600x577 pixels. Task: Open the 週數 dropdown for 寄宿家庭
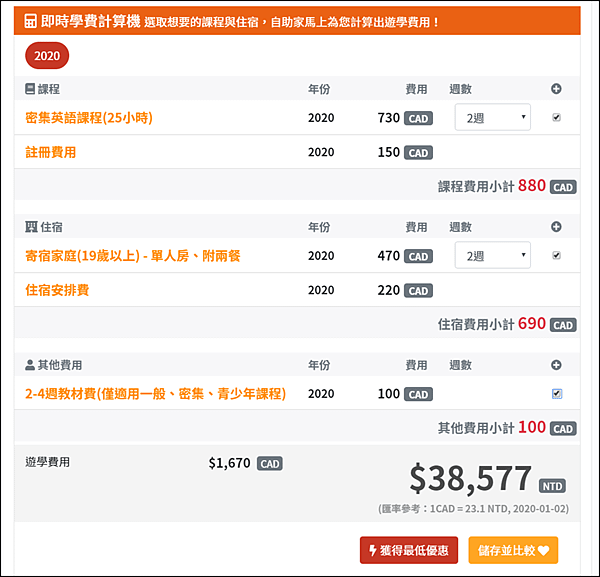pyautogui.click(x=492, y=255)
